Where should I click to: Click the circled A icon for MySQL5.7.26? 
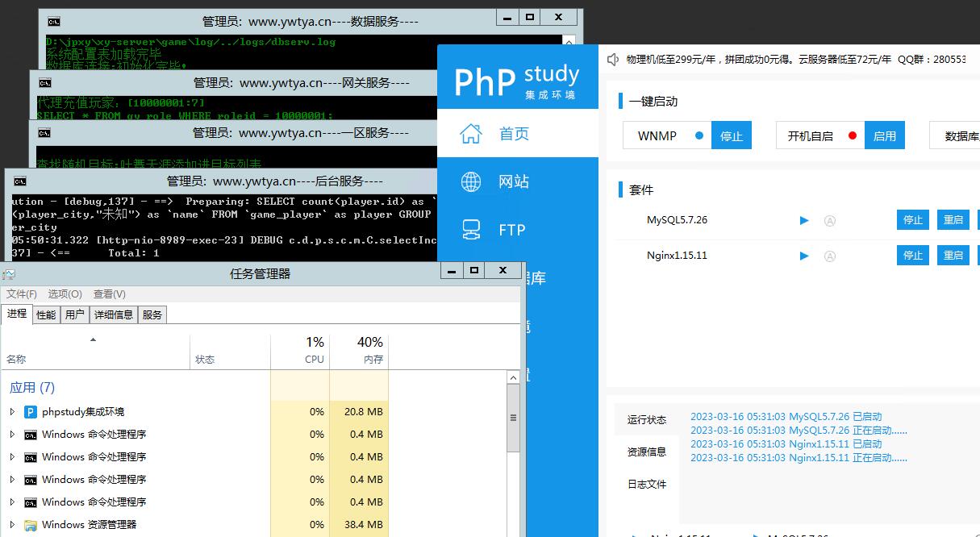(829, 220)
